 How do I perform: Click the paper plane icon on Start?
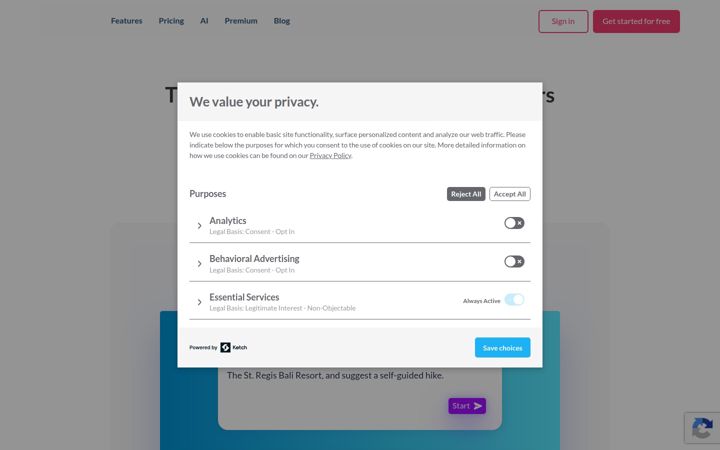click(478, 406)
